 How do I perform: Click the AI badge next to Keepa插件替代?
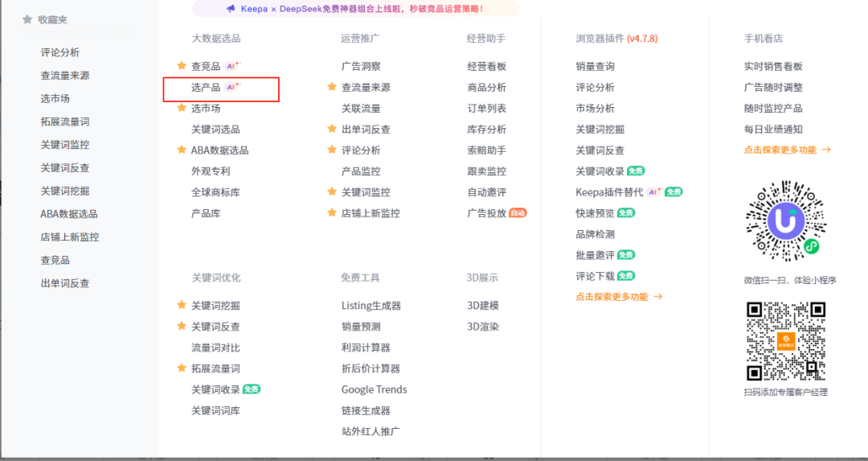(654, 191)
